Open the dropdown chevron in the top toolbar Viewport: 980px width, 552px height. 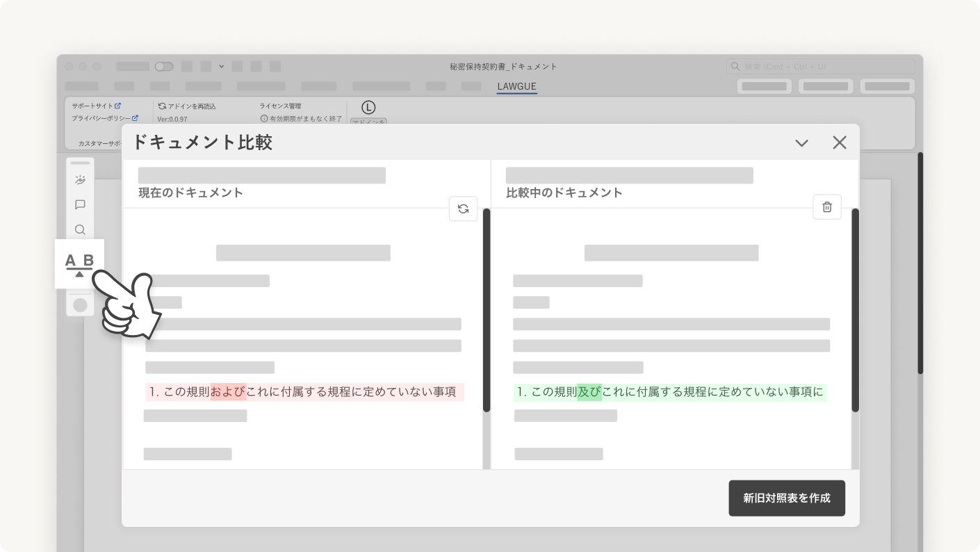tap(222, 66)
